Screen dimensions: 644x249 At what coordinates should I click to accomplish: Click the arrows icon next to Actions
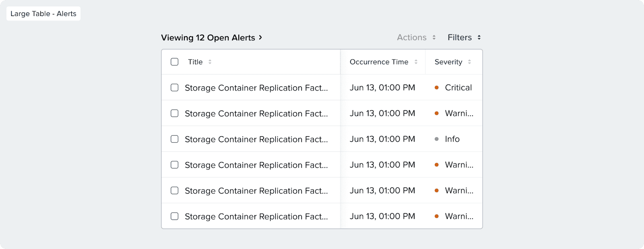point(434,37)
